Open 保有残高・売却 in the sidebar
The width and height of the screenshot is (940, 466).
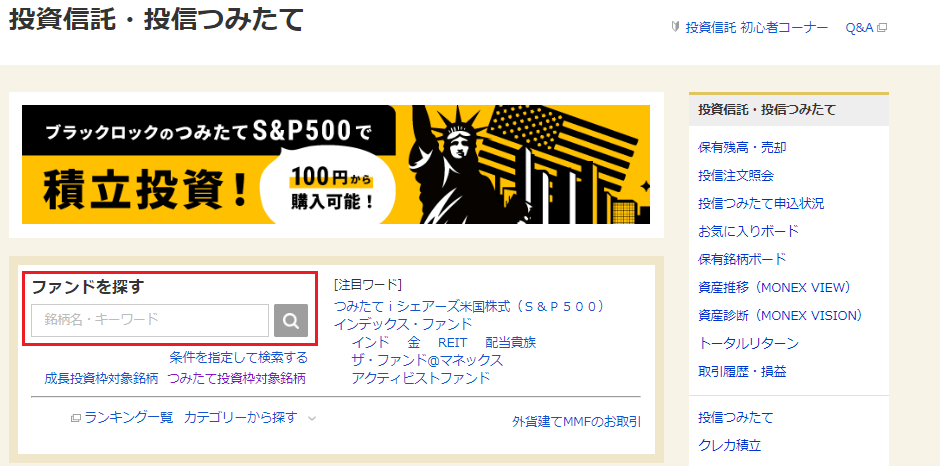coord(742,148)
